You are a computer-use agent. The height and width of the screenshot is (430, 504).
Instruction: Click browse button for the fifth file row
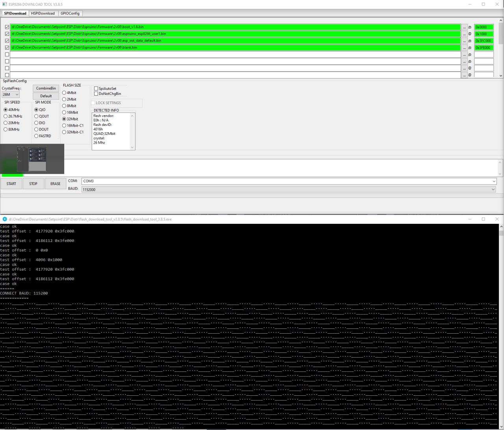(x=464, y=55)
